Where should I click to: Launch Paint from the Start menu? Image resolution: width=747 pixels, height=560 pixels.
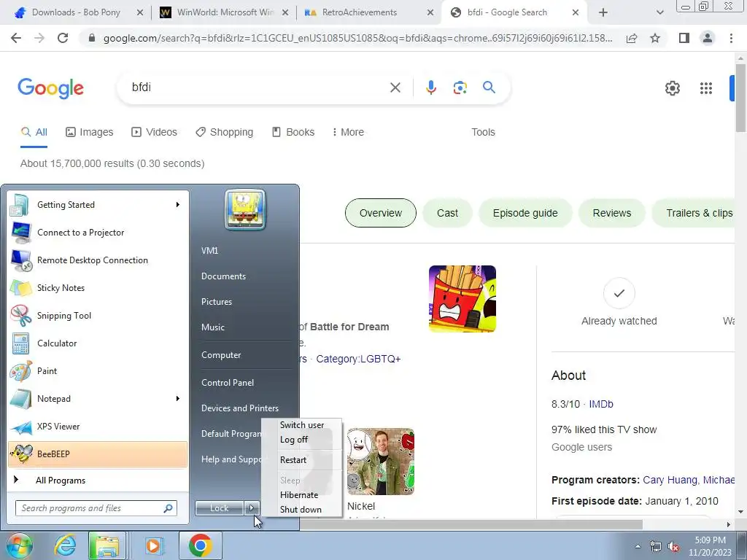coord(98,370)
